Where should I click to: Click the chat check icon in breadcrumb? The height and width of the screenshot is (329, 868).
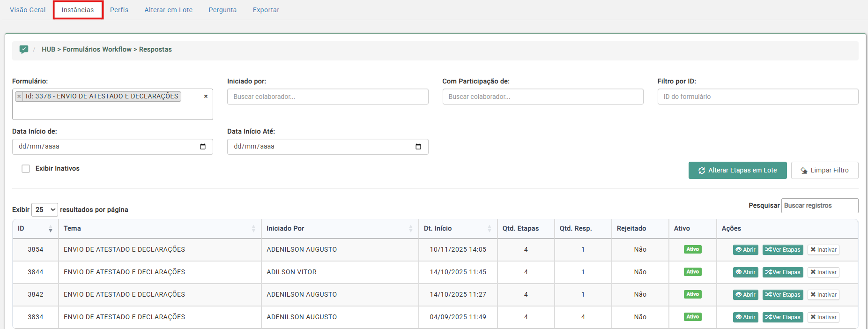coord(24,49)
